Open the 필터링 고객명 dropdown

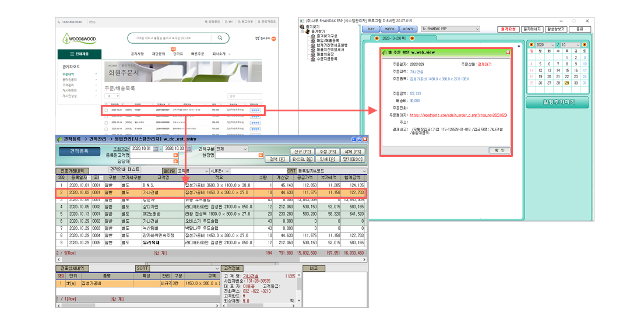coord(193,171)
